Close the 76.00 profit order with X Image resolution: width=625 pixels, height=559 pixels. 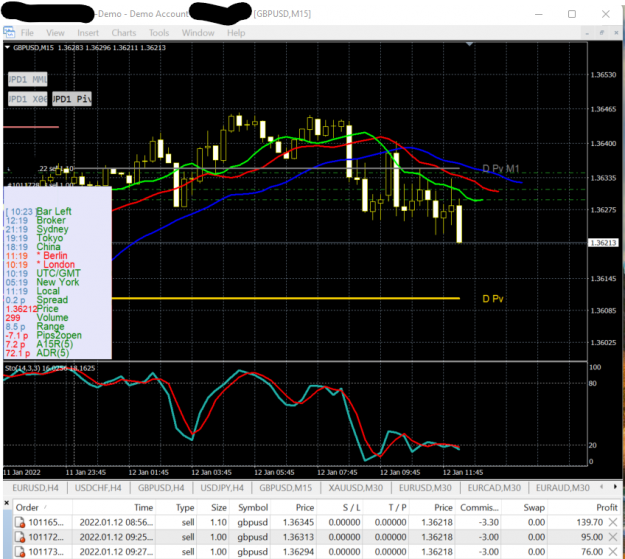[613, 552]
